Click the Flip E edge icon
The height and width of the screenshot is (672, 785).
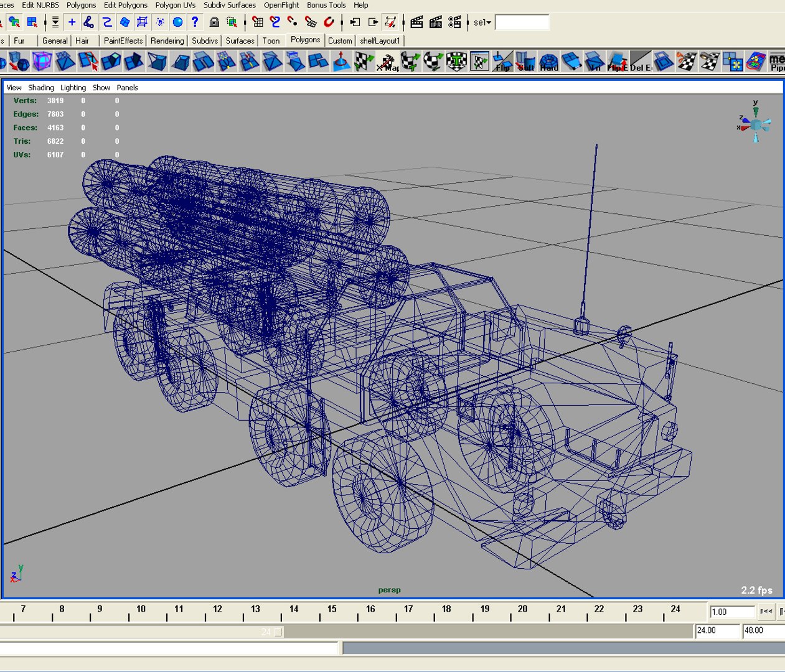618,62
